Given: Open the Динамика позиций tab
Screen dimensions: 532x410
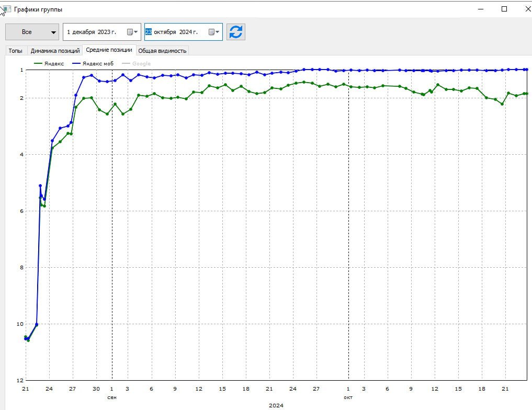Looking at the screenshot, I should coord(55,51).
